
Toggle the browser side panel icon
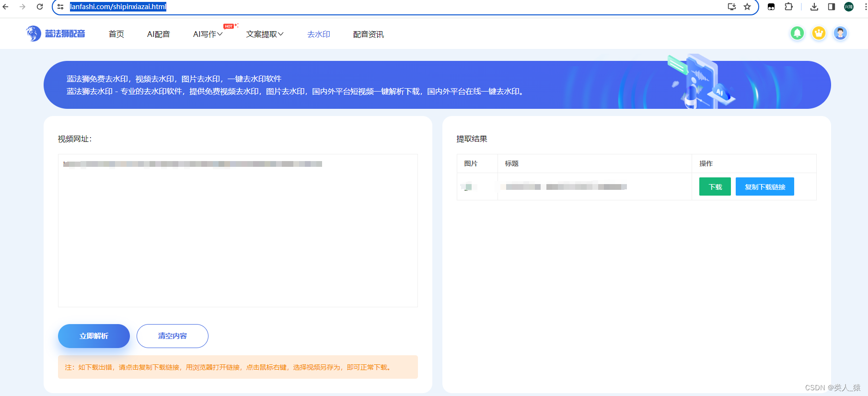[832, 7]
